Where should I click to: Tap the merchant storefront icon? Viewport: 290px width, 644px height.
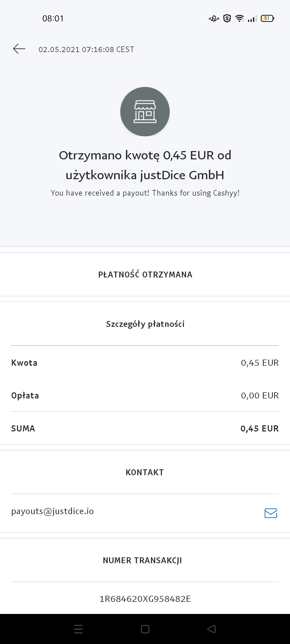145,112
